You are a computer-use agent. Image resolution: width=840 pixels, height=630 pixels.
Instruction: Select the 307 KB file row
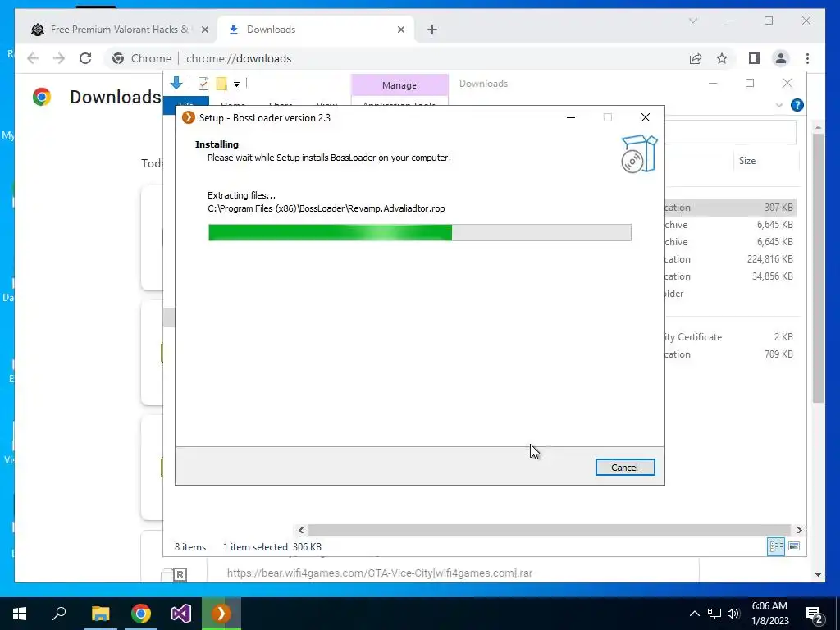731,208
